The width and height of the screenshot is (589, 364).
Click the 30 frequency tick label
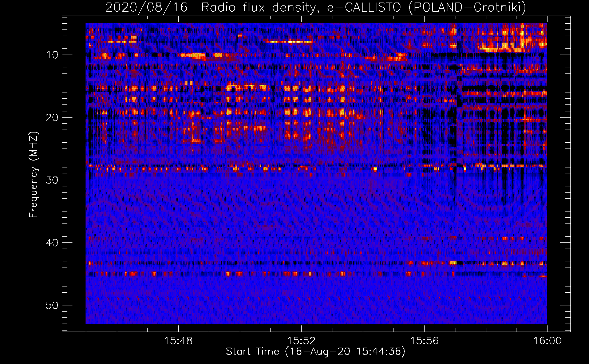52,180
